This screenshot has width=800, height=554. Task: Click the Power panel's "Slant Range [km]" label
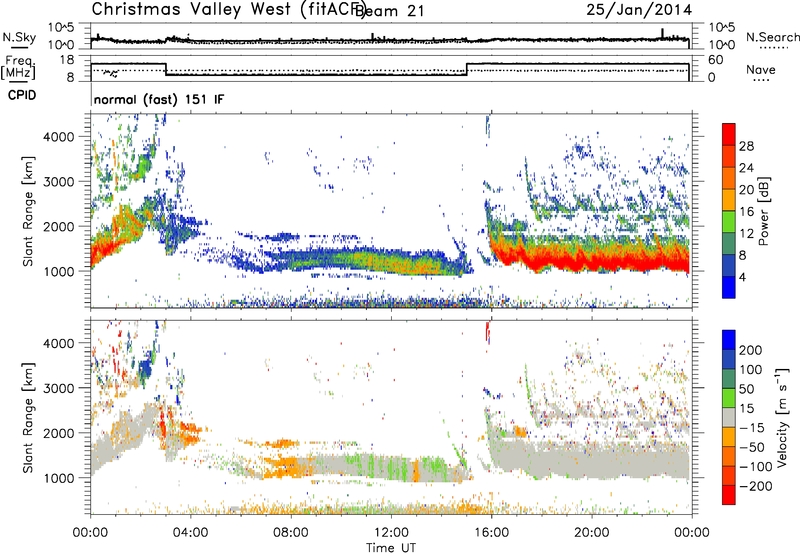point(28,211)
